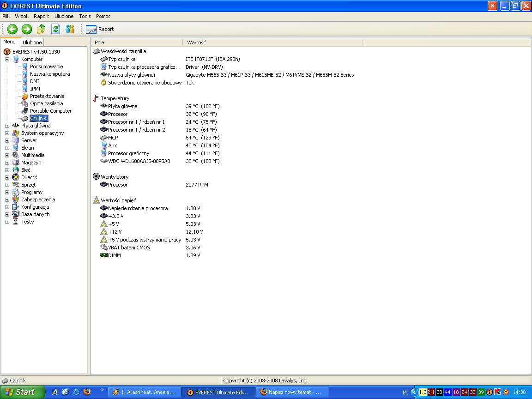Screen dimensions: 532x399
Task: Expand the Multimedia tree node
Action: (x=7, y=155)
